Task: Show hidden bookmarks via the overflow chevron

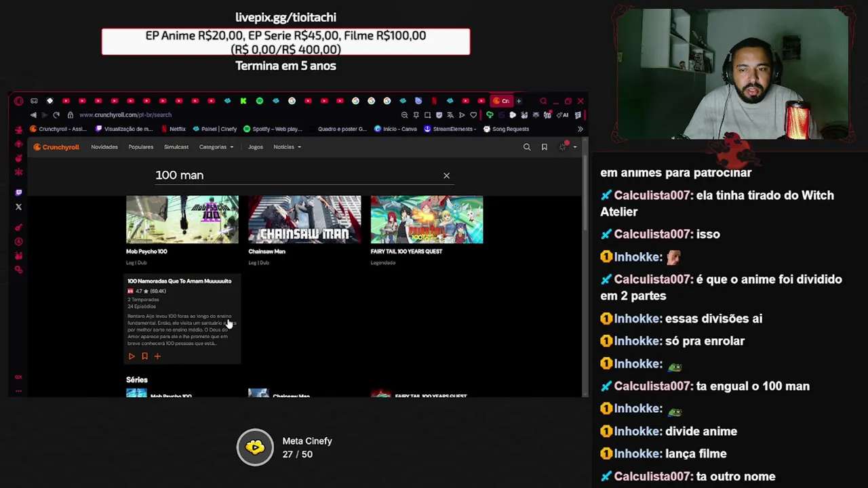Action: pyautogui.click(x=580, y=129)
